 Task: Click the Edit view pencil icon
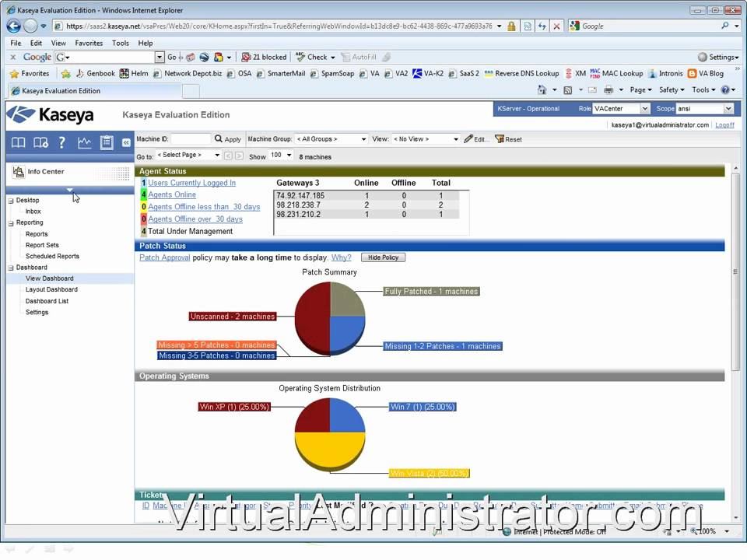click(468, 138)
